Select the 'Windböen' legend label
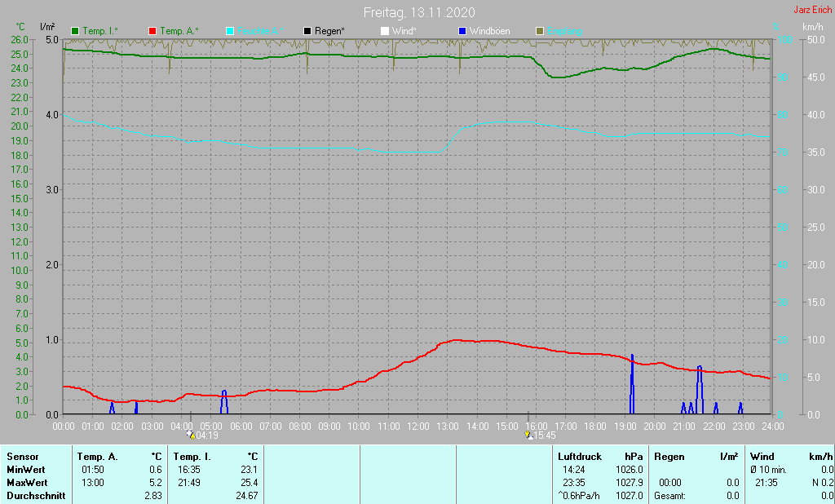 489,32
